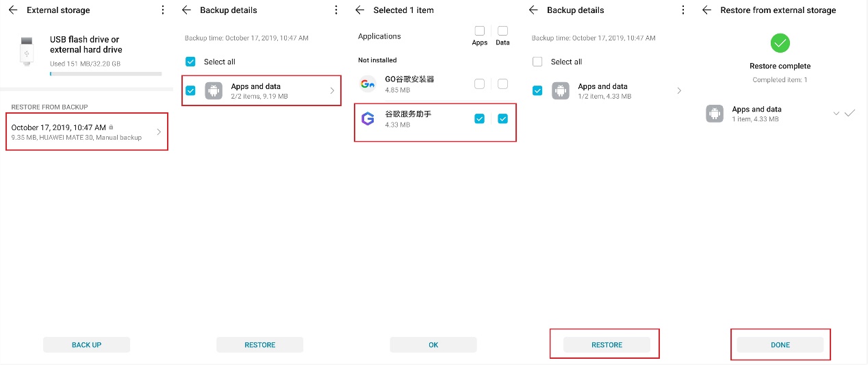Uncheck the Data checkbox for 谷歌服务助手
This screenshot has height=365, width=868.
tap(503, 118)
